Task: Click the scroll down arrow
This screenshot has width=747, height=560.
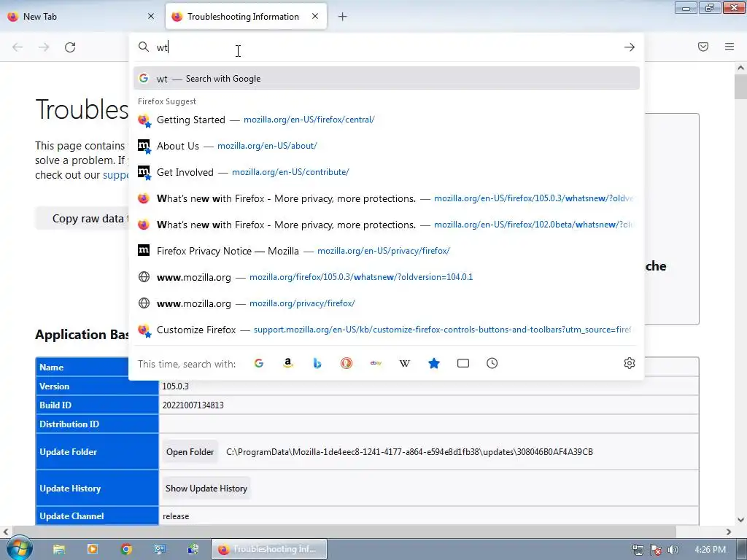Action: (740, 519)
